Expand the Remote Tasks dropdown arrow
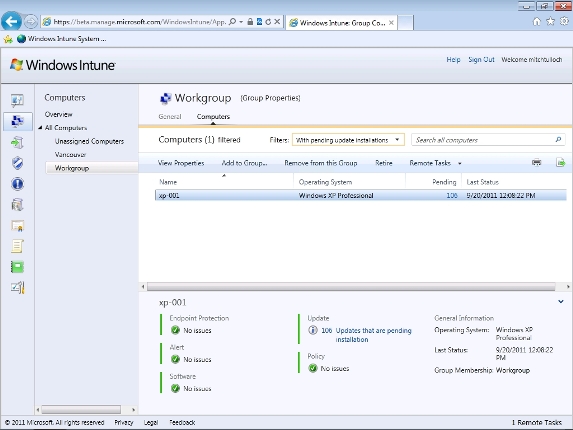The image size is (573, 430). pyautogui.click(x=459, y=163)
